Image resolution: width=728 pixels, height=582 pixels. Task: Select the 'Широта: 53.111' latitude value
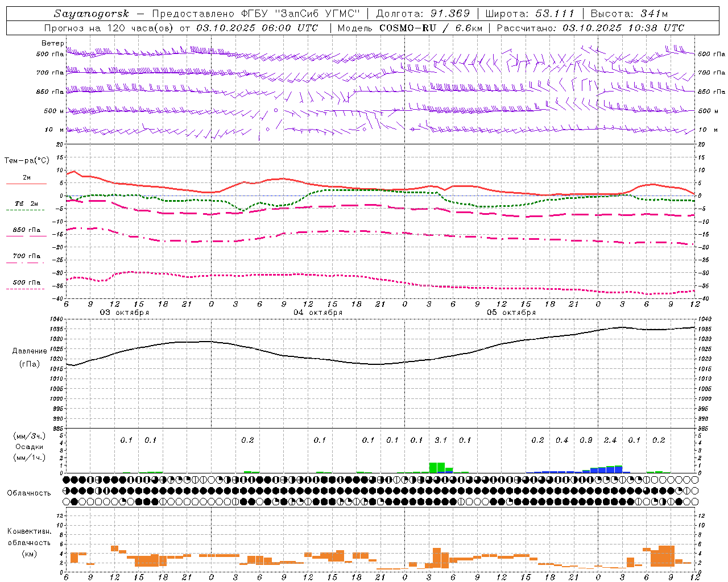[x=530, y=14]
